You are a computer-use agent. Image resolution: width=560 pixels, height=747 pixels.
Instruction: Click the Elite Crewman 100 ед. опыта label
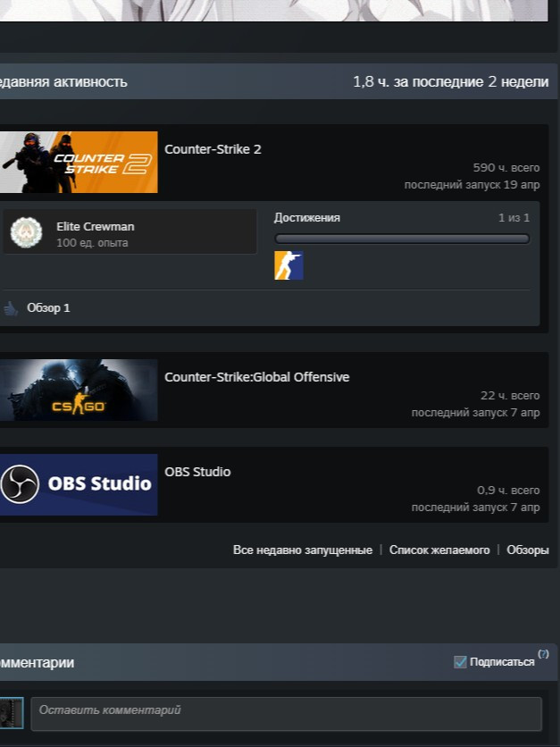(95, 235)
